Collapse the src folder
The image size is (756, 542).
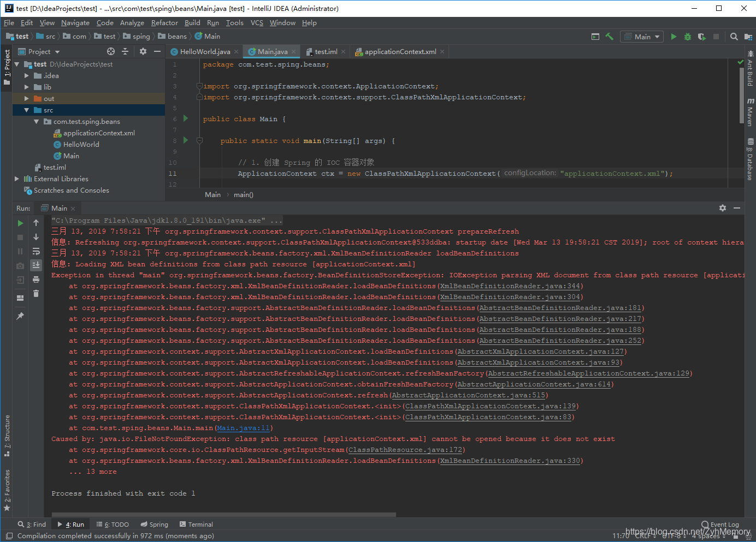point(26,110)
